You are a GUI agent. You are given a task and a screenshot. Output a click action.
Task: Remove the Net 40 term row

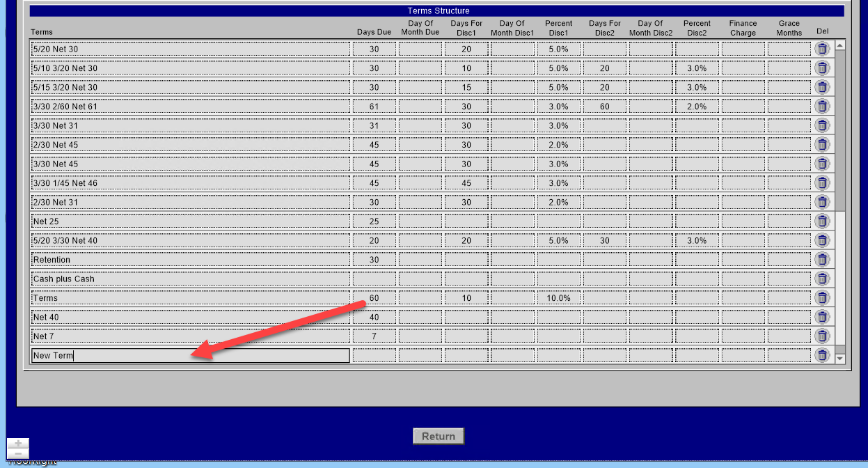tap(822, 317)
